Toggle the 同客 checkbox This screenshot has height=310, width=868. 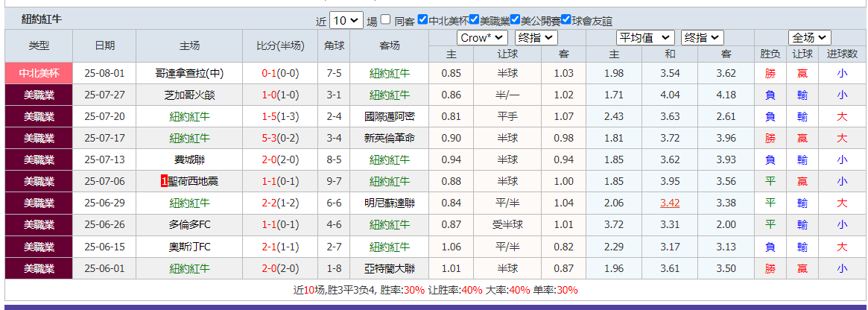click(x=385, y=20)
